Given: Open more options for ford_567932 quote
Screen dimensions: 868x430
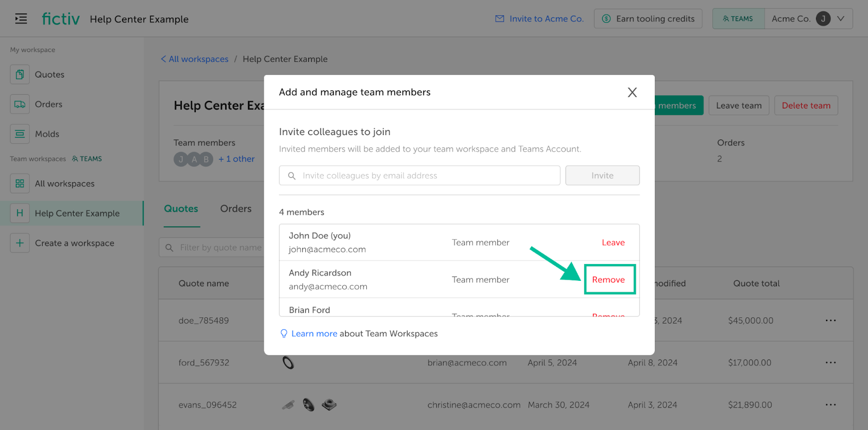Looking at the screenshot, I should click(x=831, y=362).
